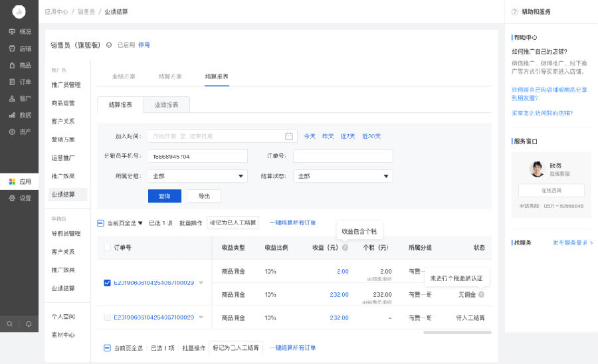
Task: Open 客户关系 under 推广员 menu
Action: click(63, 121)
